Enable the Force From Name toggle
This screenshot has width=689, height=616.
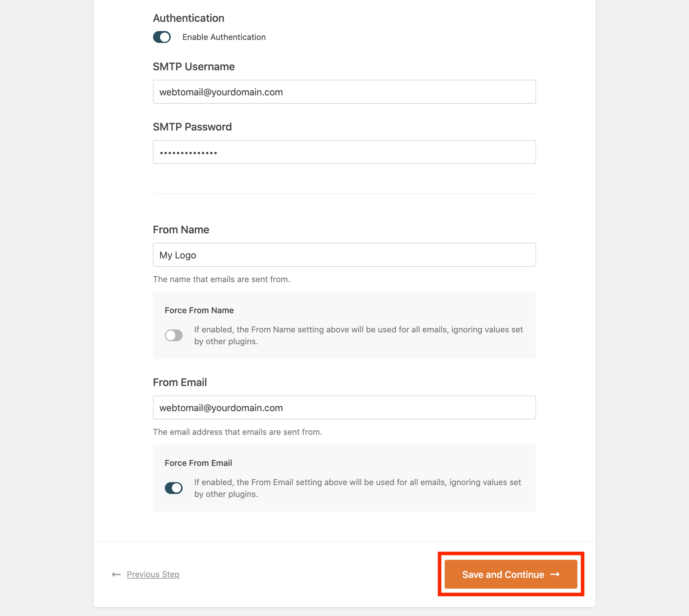tap(174, 335)
